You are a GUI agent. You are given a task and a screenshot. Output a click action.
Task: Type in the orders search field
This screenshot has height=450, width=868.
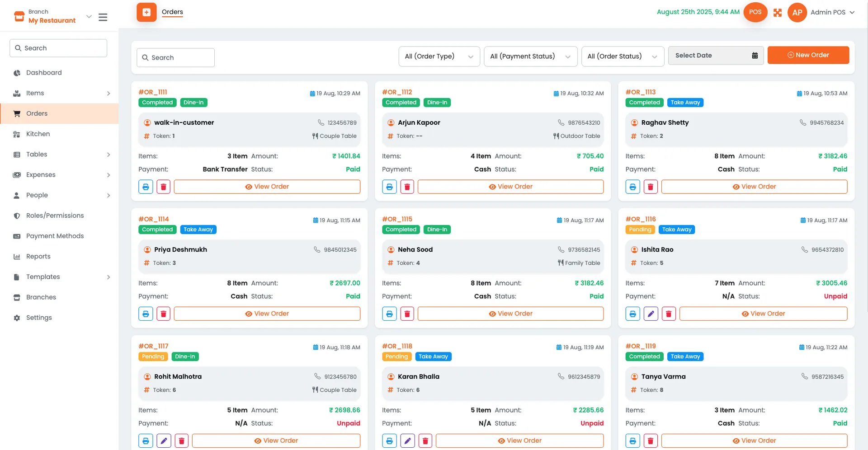(176, 57)
